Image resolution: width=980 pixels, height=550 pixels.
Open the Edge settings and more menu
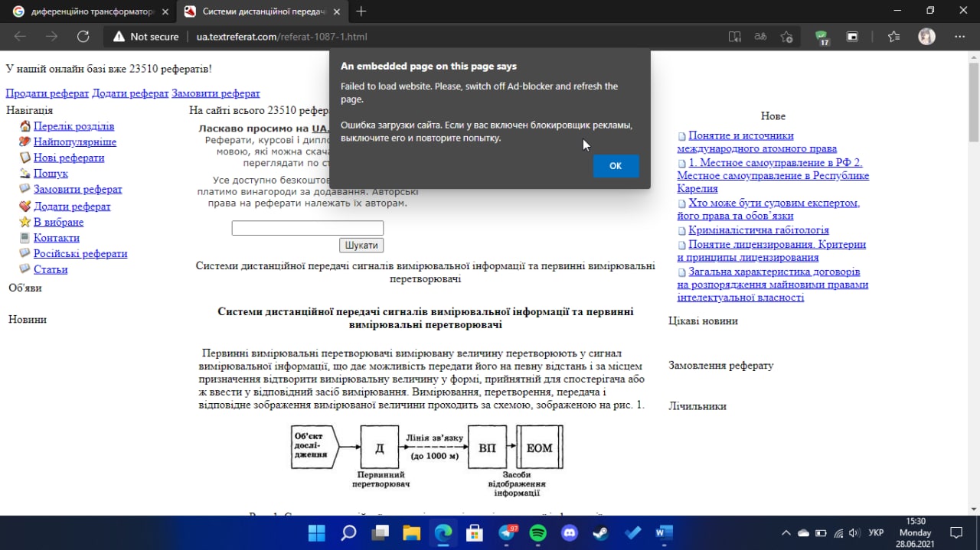960,36
